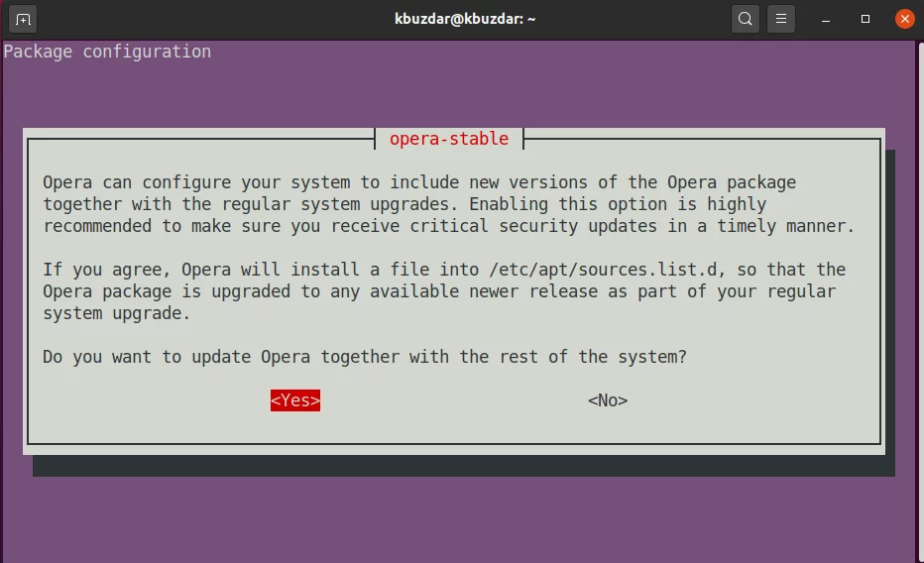Click the kbuzdar@kbuzdar window title
924x563 pixels.
pos(465,19)
